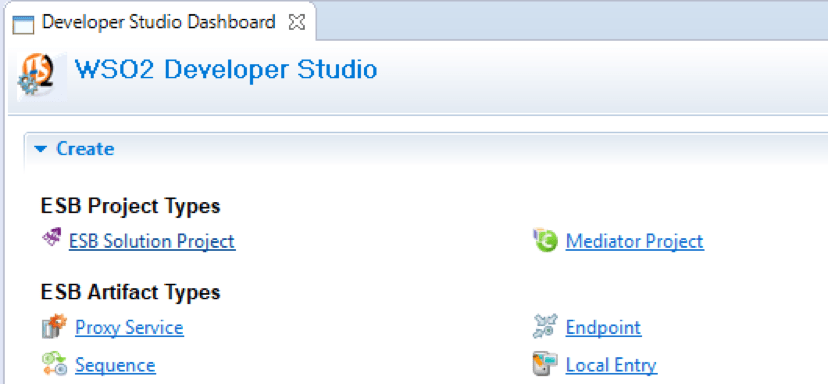Create a new Endpoint artifact

tap(604, 327)
